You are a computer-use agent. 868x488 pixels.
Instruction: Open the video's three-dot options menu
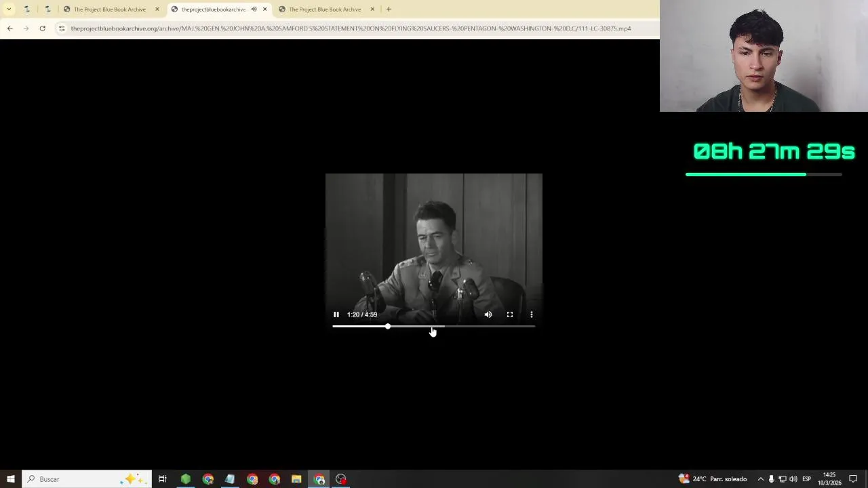coord(532,314)
